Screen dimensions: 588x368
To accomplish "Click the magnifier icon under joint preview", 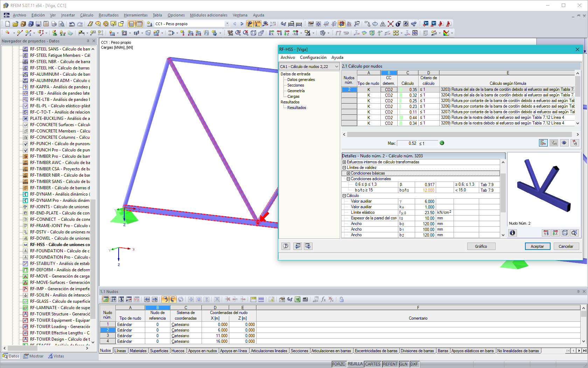I will tap(574, 233).
